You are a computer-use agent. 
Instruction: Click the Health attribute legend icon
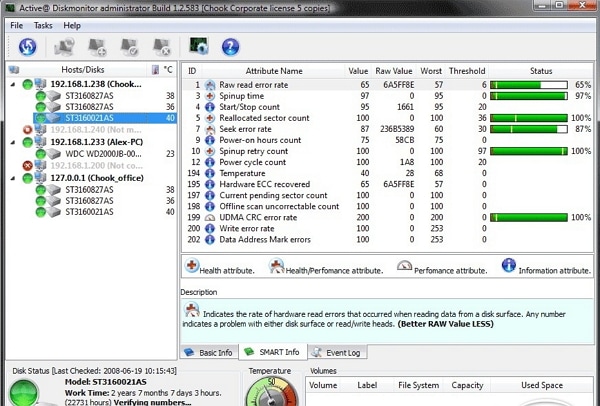(x=192, y=265)
